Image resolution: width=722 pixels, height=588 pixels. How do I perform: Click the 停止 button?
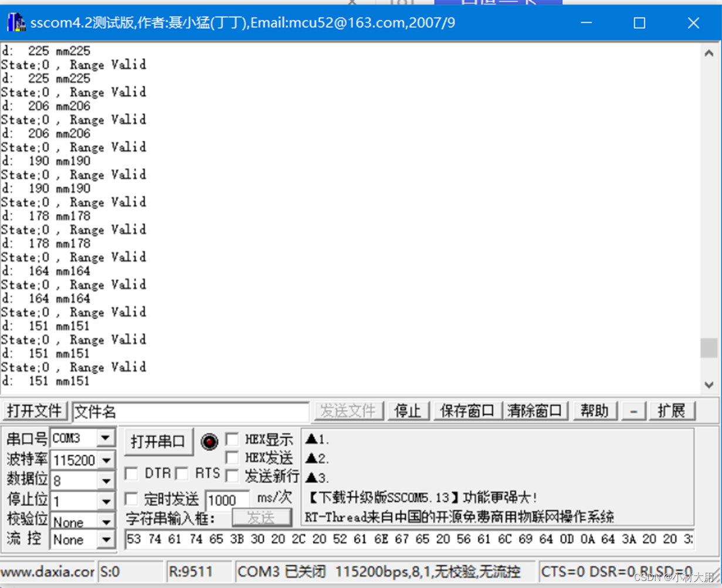click(409, 412)
